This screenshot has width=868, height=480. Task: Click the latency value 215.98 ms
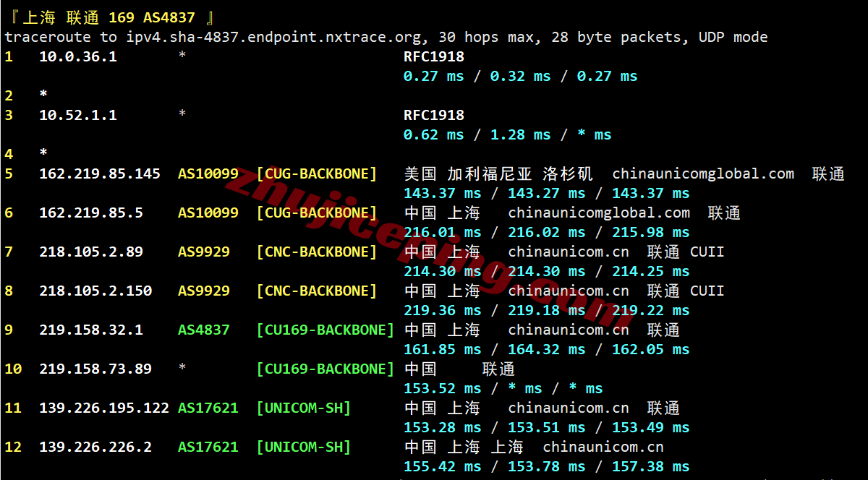click(x=651, y=232)
